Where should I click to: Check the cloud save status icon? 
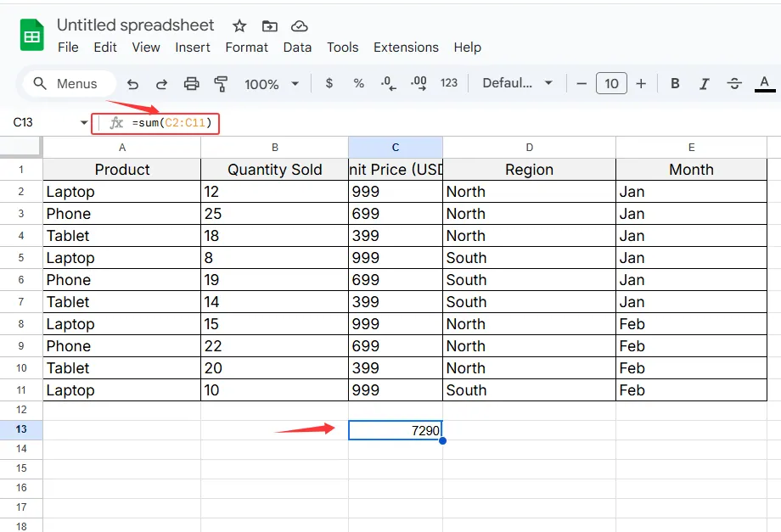[x=299, y=26]
